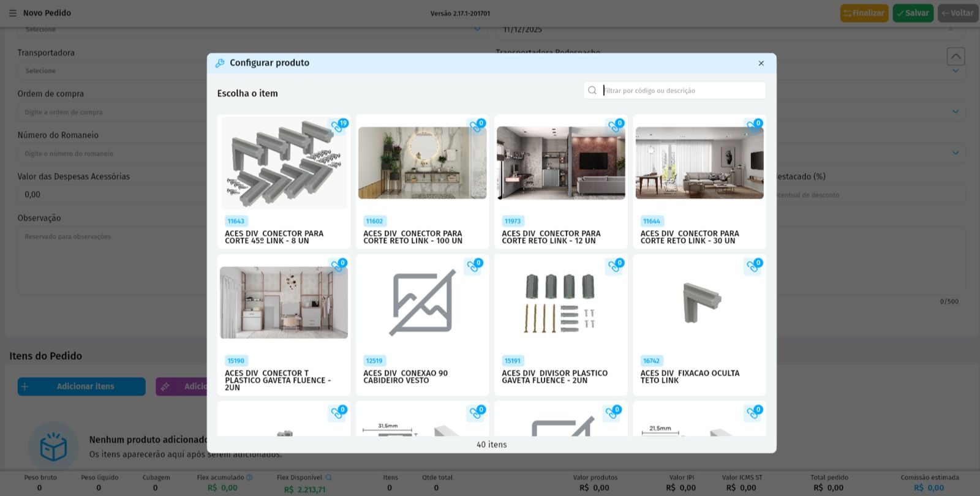
Task: Click the code badge 11602
Action: tap(374, 221)
